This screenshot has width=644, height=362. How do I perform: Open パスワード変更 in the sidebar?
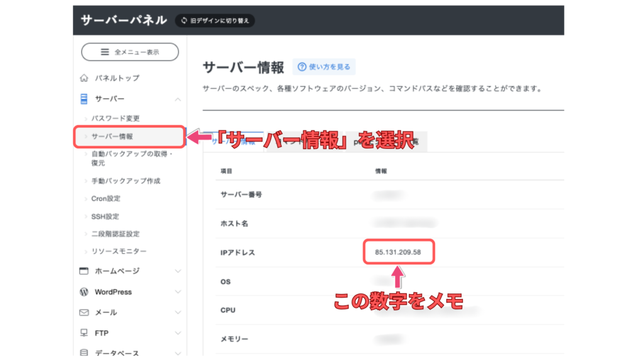pyautogui.click(x=115, y=118)
